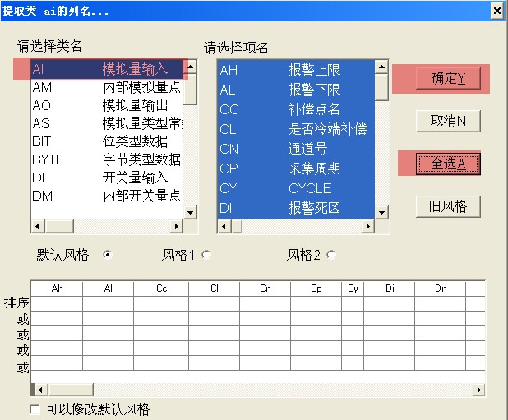Enable 可以修改默认风格 checkbox
The width and height of the screenshot is (508, 420).
click(35, 409)
